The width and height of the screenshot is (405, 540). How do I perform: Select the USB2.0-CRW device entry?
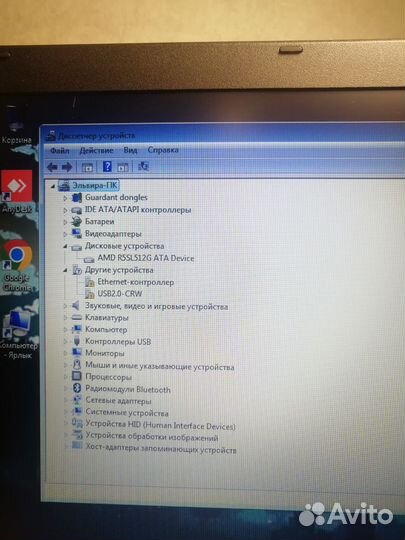(120, 294)
